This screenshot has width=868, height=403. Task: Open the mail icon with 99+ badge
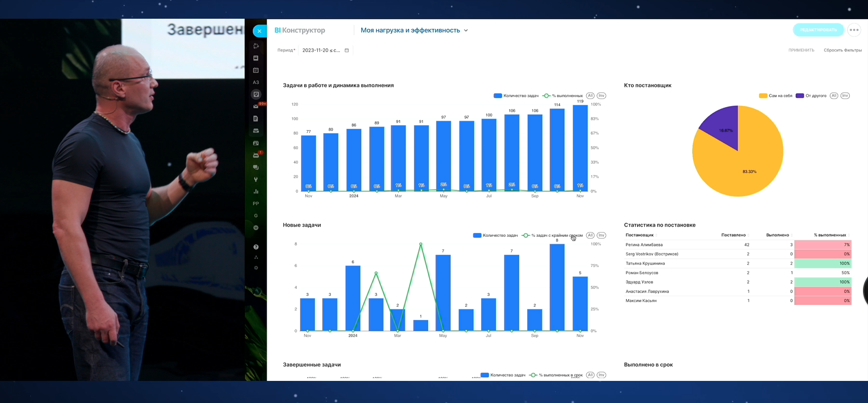[256, 107]
